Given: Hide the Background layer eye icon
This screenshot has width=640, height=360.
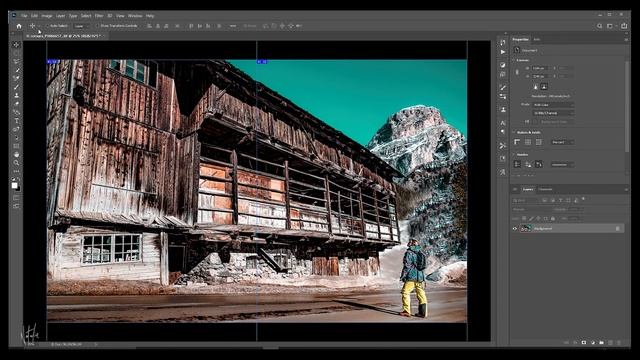Looking at the screenshot, I should point(515,229).
